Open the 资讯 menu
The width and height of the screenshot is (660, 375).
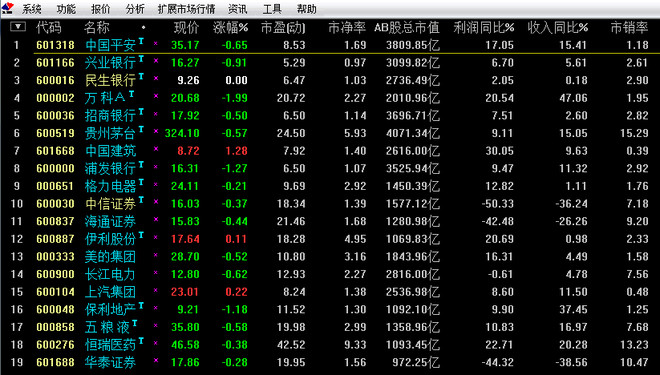238,9
